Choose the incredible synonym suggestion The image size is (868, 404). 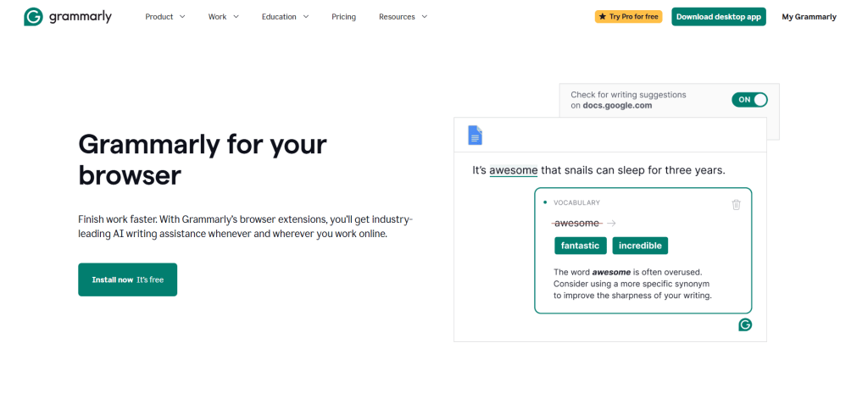pyautogui.click(x=641, y=246)
